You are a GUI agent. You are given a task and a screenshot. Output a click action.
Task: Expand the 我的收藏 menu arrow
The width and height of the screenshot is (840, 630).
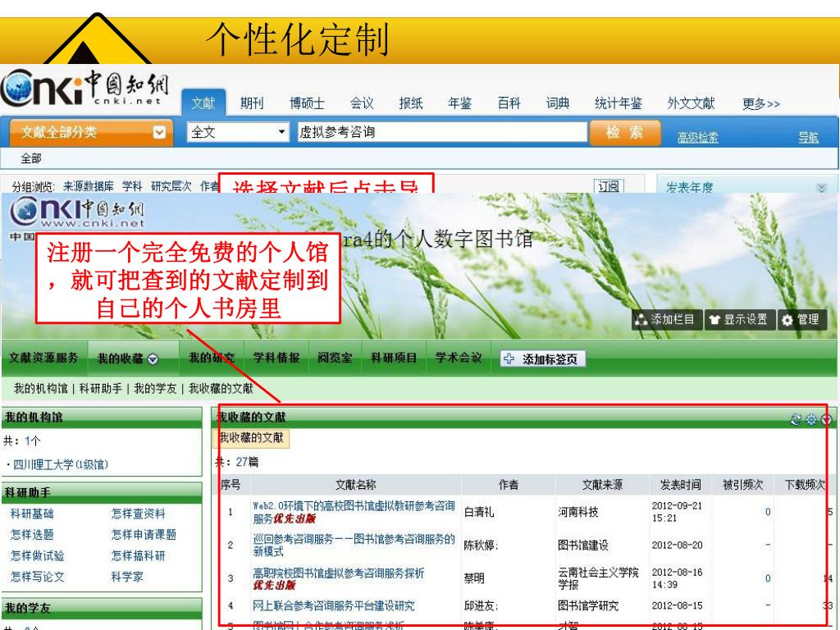pos(153,359)
